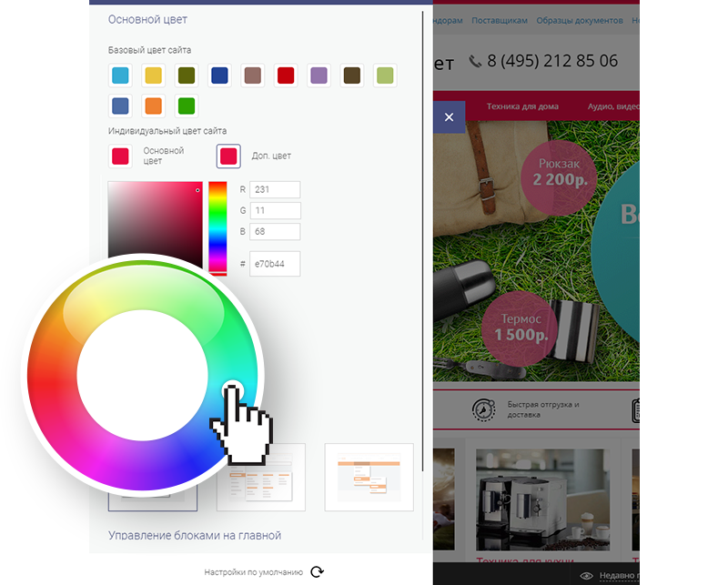This screenshot has width=728, height=585.
Task: Click the eye icon in the bottom bar
Action: tap(586, 576)
